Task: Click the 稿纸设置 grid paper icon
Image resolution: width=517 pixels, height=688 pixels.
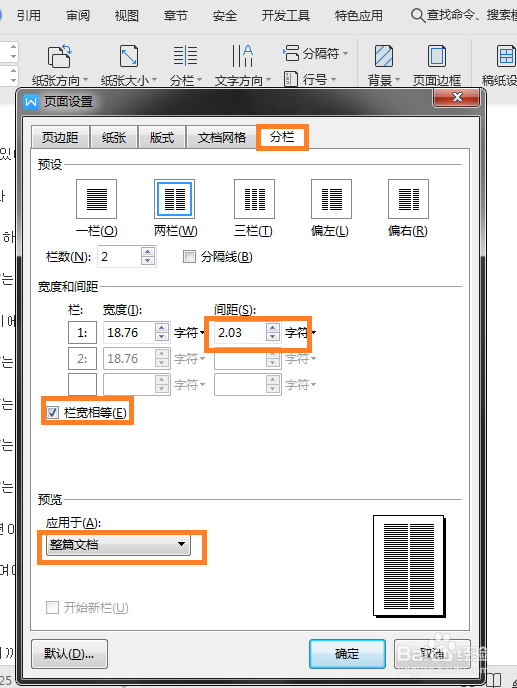Action: pos(506,56)
